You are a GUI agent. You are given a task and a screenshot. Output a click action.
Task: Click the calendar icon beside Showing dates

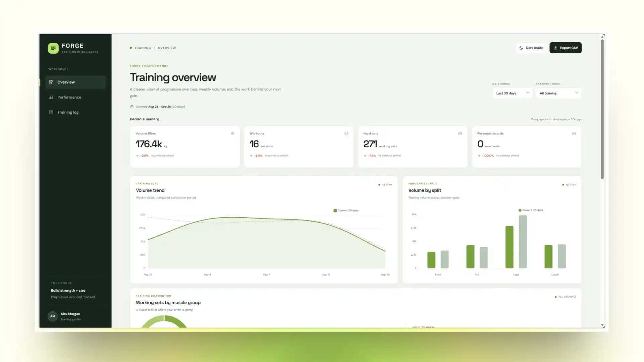[x=132, y=107]
